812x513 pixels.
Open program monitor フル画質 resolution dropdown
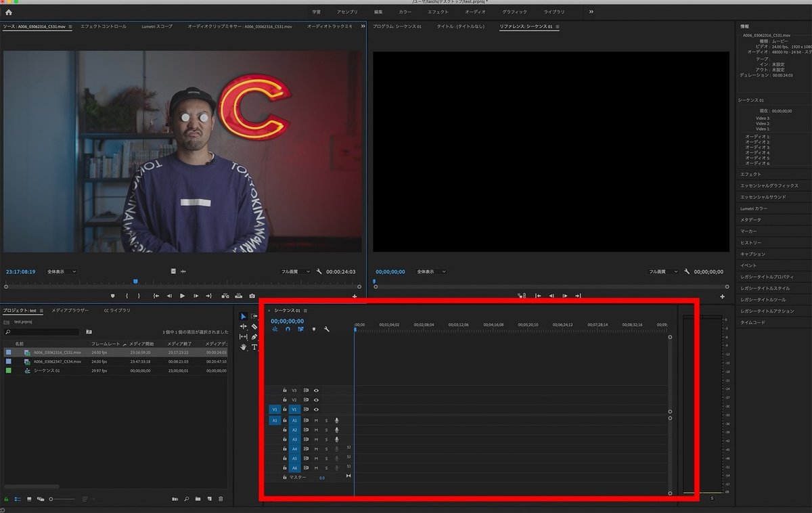[x=663, y=271]
